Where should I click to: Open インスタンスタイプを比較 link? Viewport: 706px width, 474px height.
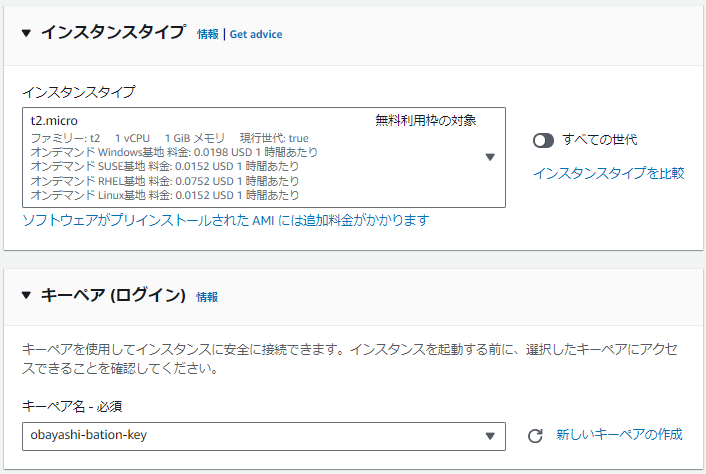click(609, 173)
